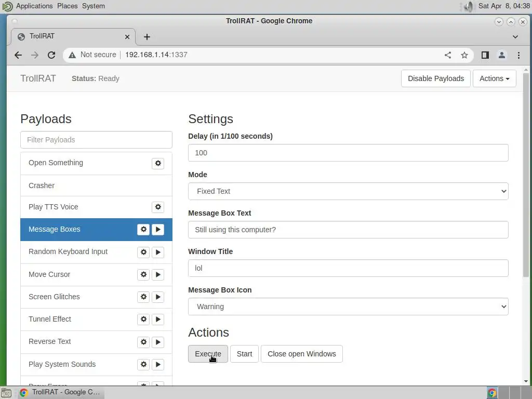Click the date and time clock
The image size is (532, 399).
pos(504,6)
